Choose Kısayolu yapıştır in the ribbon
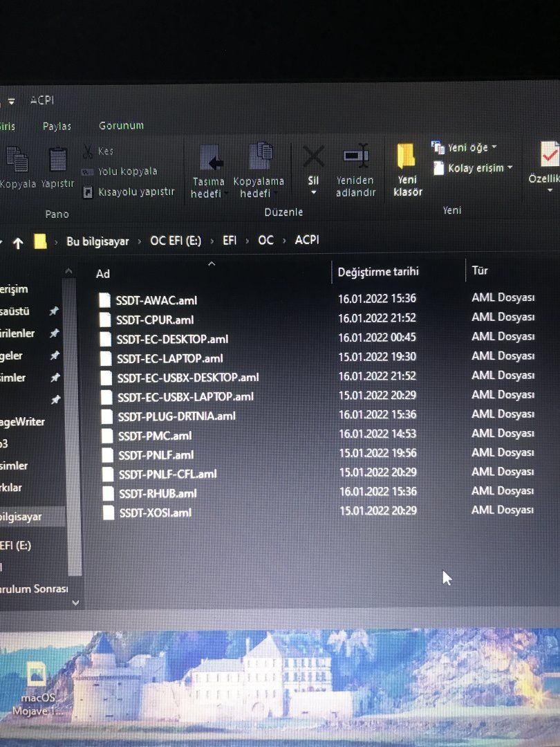The image size is (560, 747). (129, 192)
